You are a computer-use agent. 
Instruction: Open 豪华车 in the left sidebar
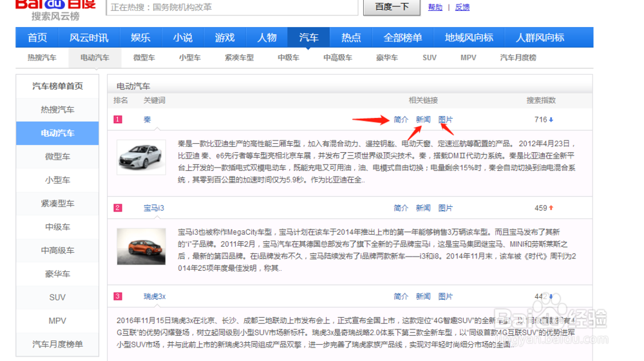click(x=57, y=273)
